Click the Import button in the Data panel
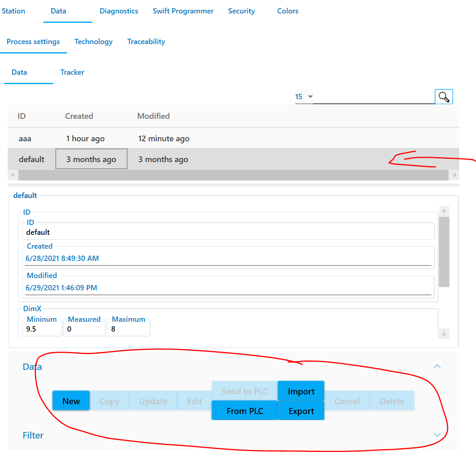The height and width of the screenshot is (461, 476). click(301, 391)
